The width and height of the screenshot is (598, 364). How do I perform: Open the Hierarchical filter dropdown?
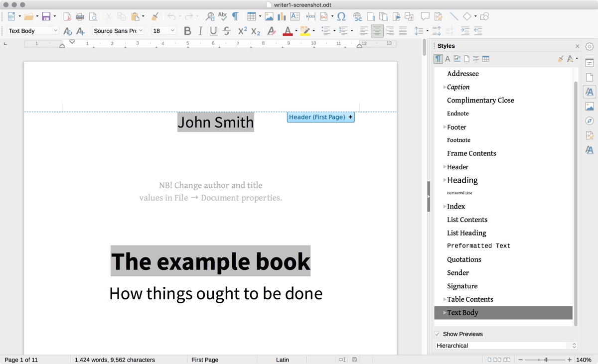506,346
